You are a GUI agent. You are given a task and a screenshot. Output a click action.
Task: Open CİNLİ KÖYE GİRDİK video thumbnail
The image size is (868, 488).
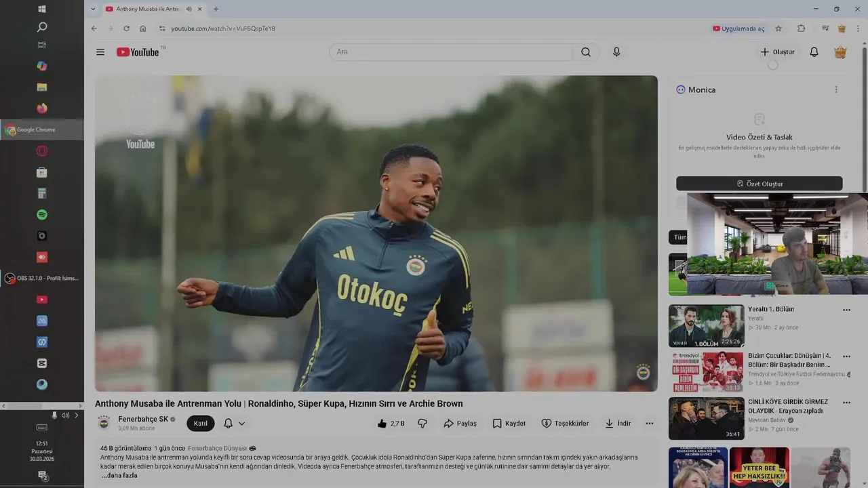click(x=706, y=418)
